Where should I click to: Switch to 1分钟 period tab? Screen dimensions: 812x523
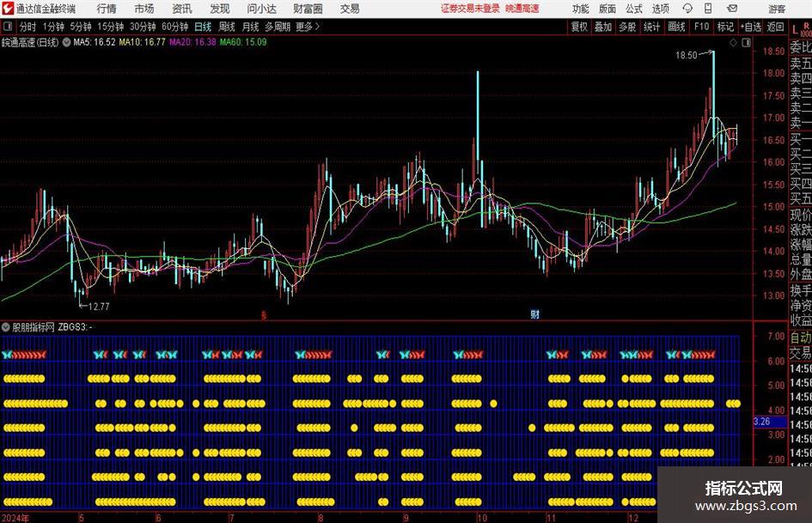(53, 27)
